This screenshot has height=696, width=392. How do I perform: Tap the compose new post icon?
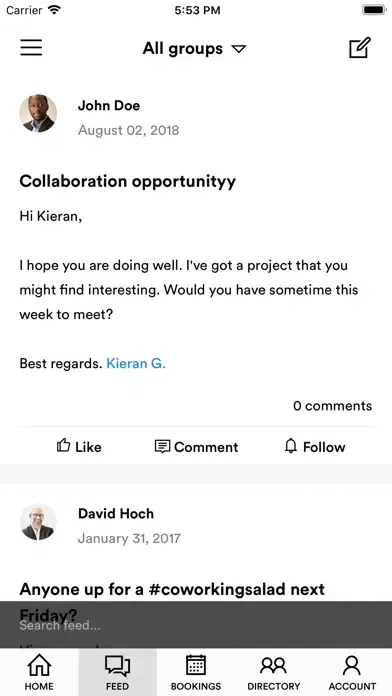pyautogui.click(x=360, y=48)
